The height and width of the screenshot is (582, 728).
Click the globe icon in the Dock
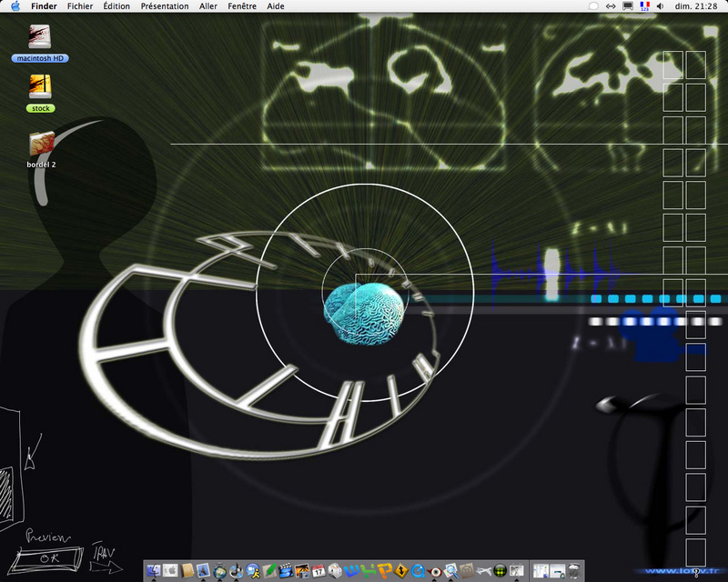click(220, 570)
